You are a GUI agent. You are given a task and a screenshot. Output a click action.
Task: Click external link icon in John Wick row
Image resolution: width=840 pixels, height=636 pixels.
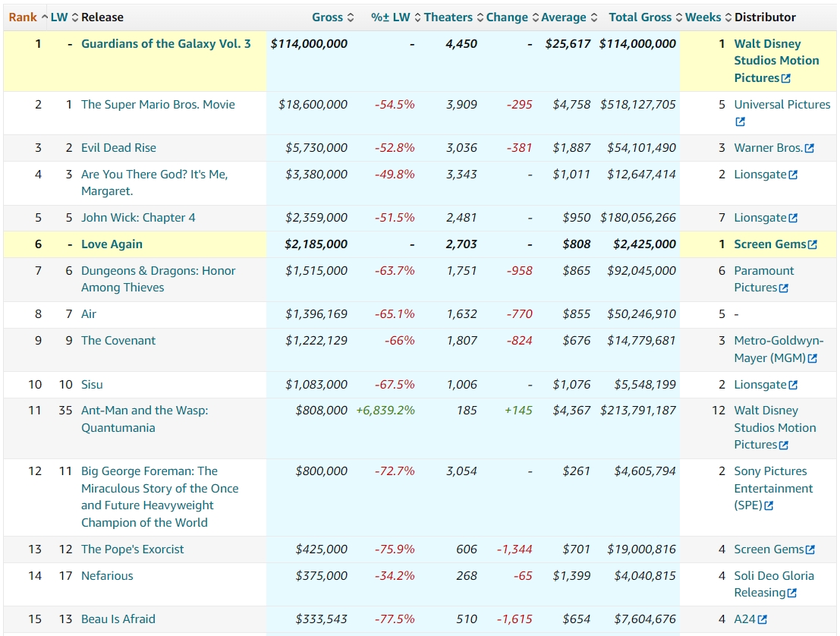793,218
